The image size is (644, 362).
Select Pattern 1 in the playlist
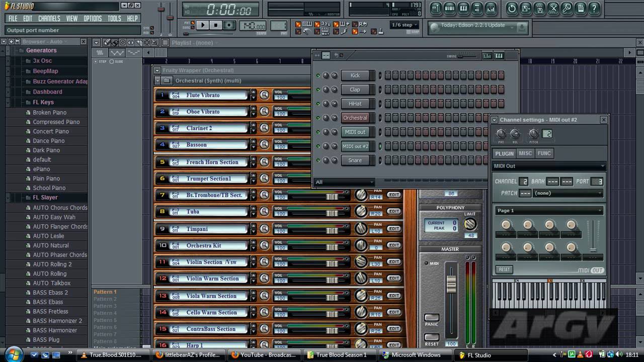[x=105, y=292]
